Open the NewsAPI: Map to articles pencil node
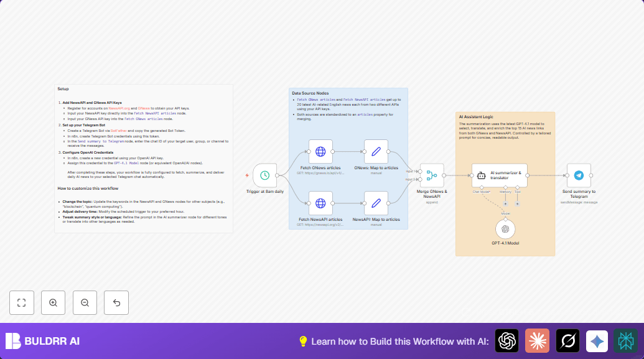 pos(376,203)
